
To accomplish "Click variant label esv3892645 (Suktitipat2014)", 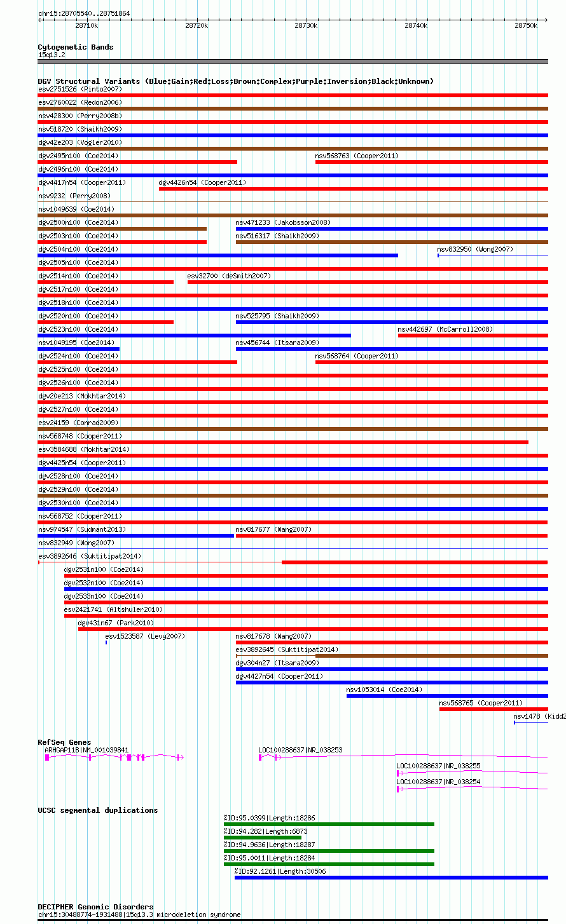I will 287,649.
